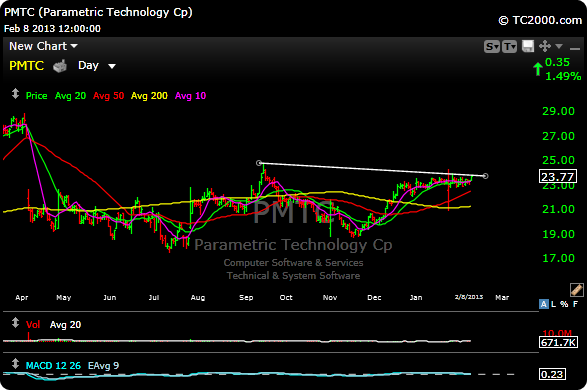Viewport: 587px width, 390px height.
Task: Click the 21.00 price scale label
Action: (558, 209)
